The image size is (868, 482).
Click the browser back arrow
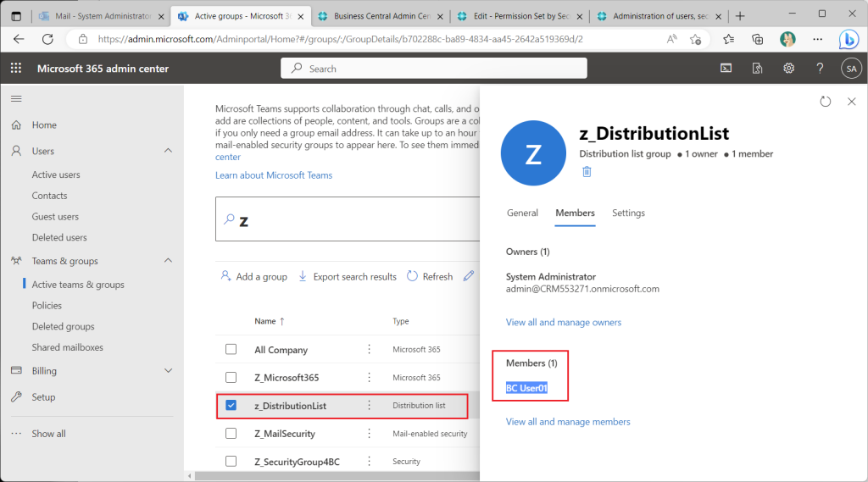[19, 39]
